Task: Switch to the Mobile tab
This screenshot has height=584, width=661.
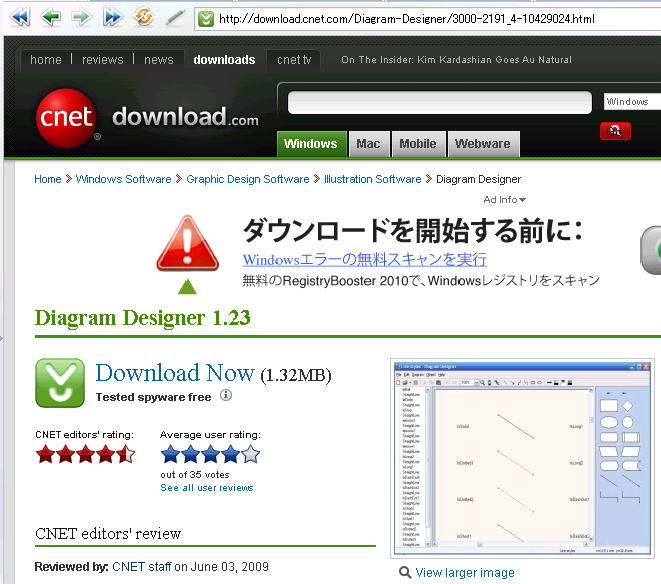Action: tap(418, 144)
